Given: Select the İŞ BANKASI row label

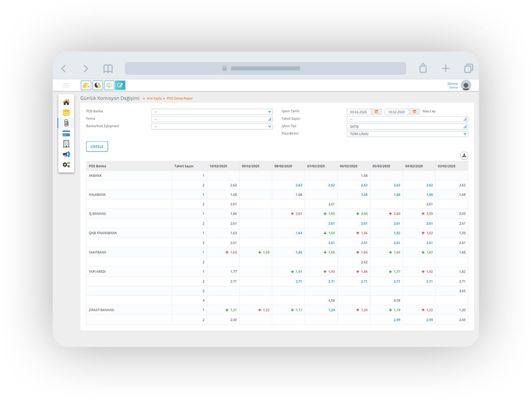Looking at the screenshot, I should click(x=97, y=214).
